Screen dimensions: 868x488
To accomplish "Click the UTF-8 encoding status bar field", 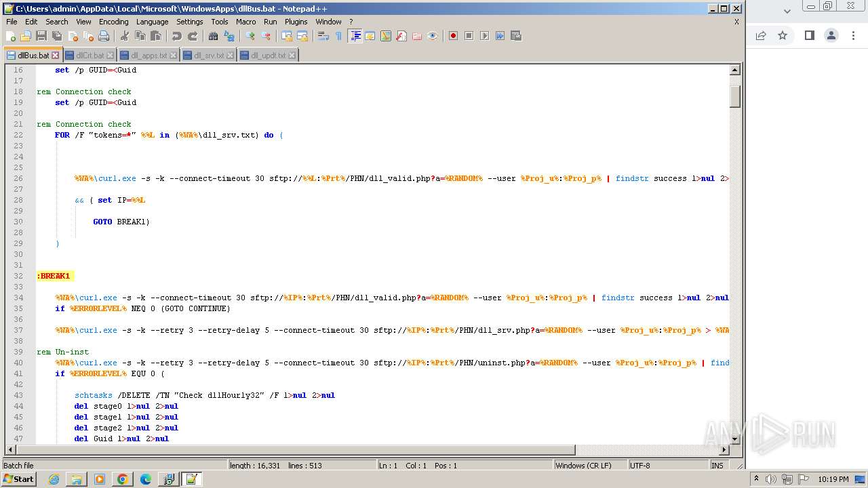I will click(x=668, y=466).
